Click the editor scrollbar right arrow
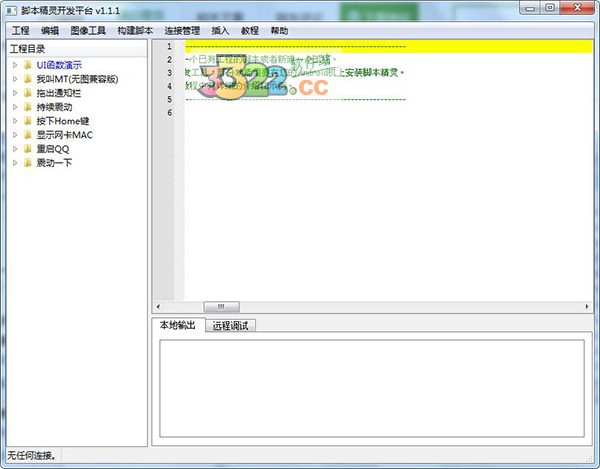Image resolution: width=600 pixels, height=469 pixels. (587, 306)
